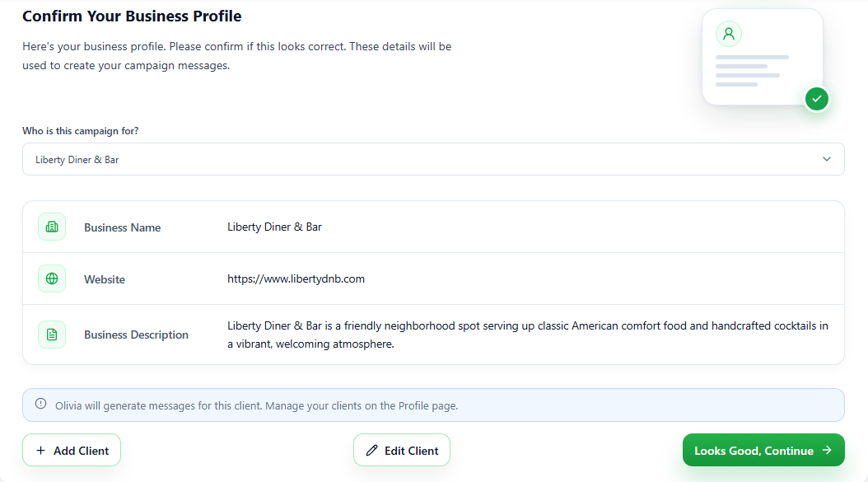Click the info icon in the Olivia notice
This screenshot has width=868, height=482.
click(x=41, y=404)
